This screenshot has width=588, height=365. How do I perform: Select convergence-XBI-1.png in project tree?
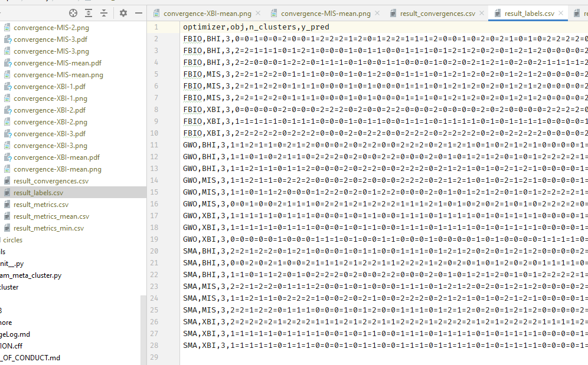(x=50, y=98)
